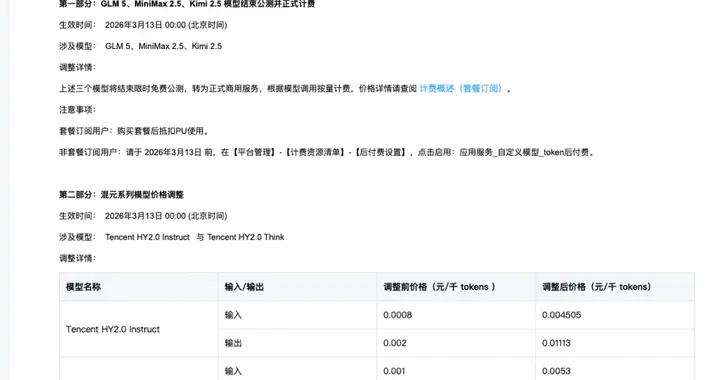
Task: Click the 涉及模型 line listing GLM 5、MiniMax 2.5
Action: tap(141, 46)
